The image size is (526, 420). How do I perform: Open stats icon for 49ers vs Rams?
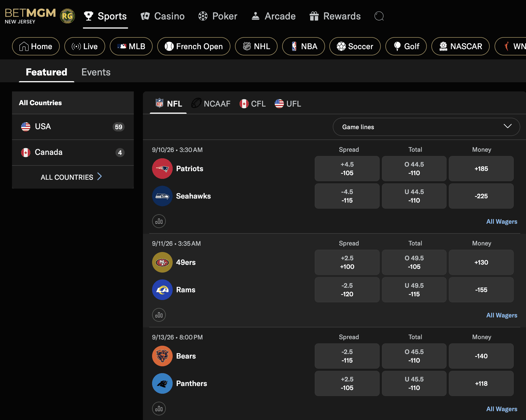[x=159, y=315]
